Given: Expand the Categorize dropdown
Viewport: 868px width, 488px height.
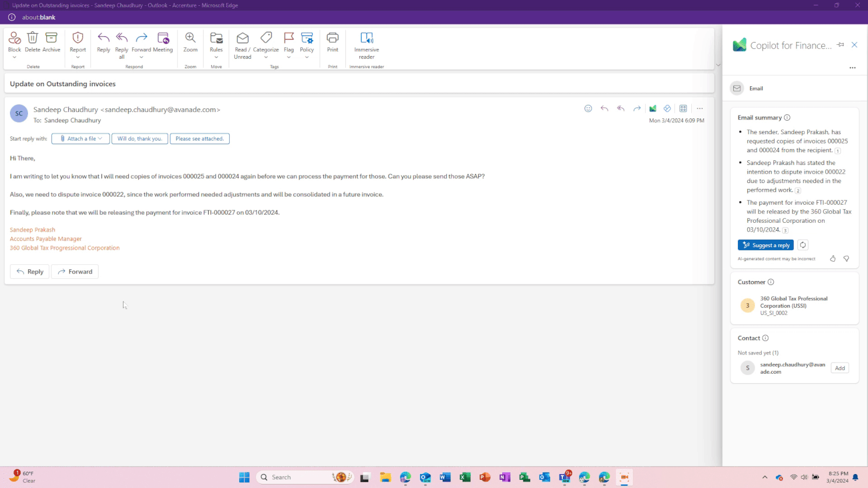Looking at the screenshot, I should 266,57.
